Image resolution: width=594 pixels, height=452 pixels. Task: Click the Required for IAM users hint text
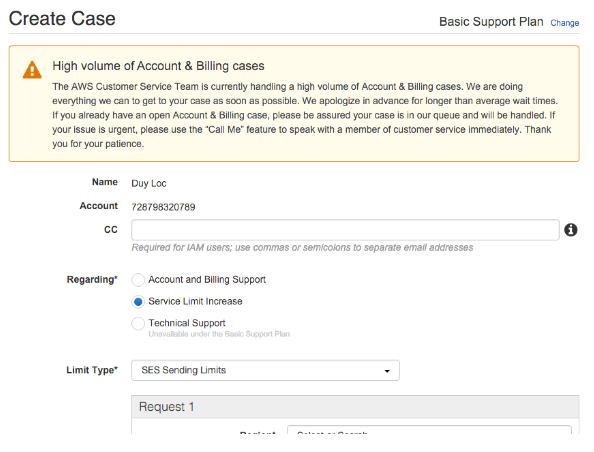pos(302,248)
